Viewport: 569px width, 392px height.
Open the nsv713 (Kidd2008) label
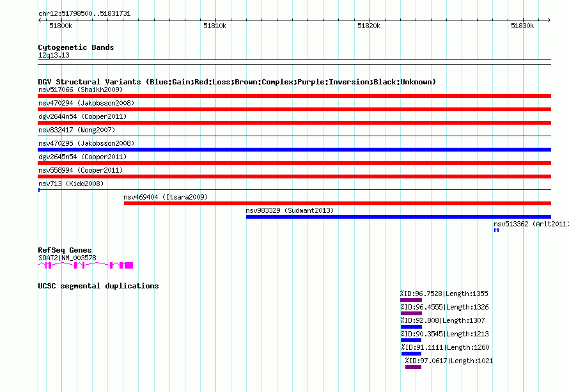(x=71, y=184)
